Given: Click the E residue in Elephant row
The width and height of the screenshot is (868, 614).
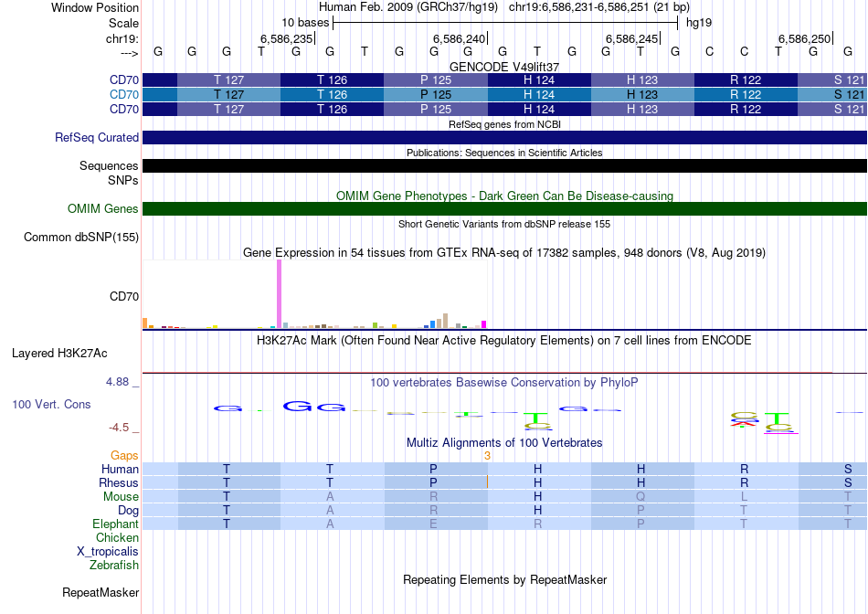Looking at the screenshot, I should coord(433,524).
